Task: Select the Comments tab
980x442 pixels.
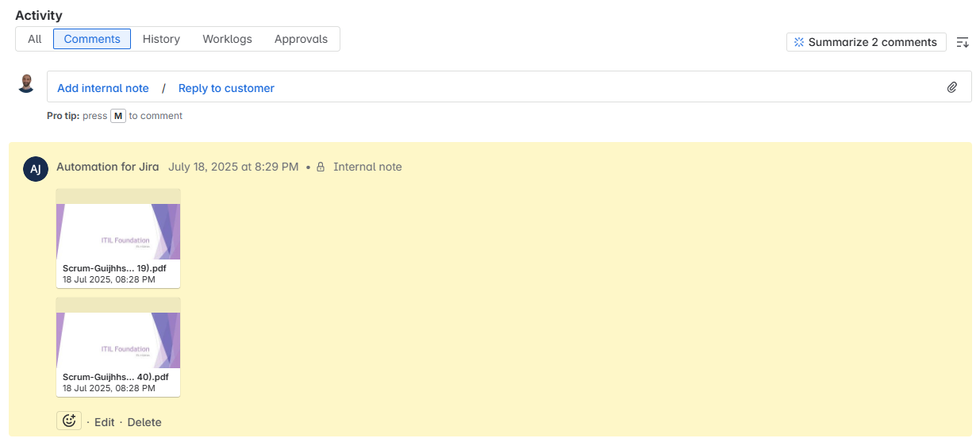Action: click(x=92, y=39)
